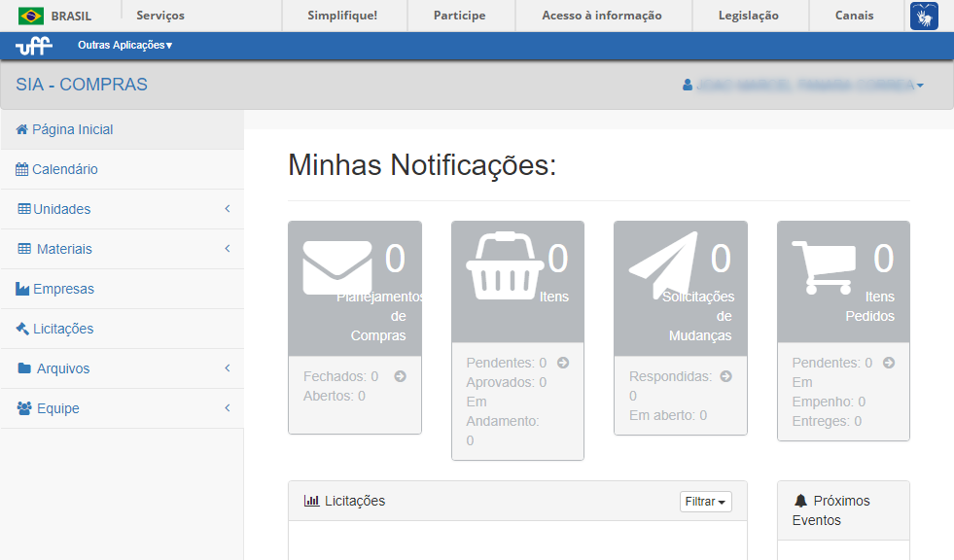The height and width of the screenshot is (560, 954).
Task: Click Serviços in the top government menu
Action: 161,15
